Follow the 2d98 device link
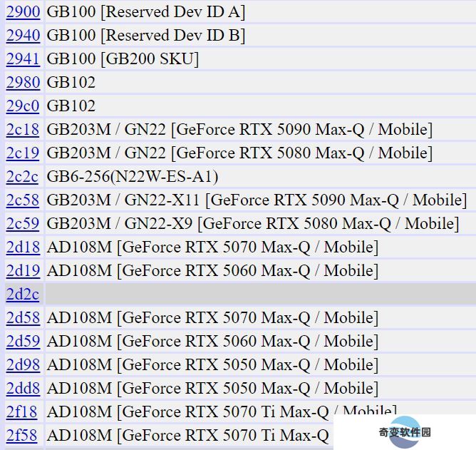 click(23, 365)
